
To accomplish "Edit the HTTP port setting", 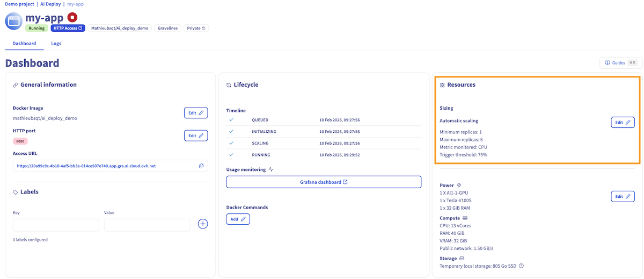I will pyautogui.click(x=195, y=136).
